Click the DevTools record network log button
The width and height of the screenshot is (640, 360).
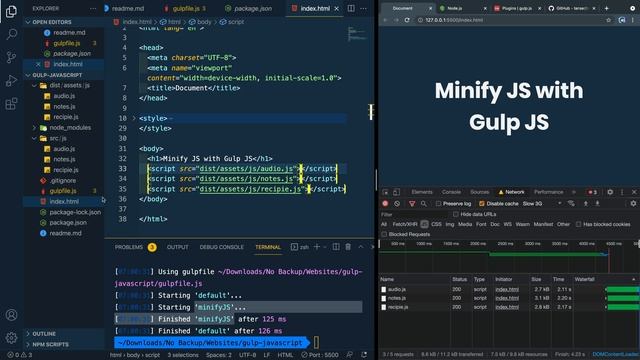point(385,203)
